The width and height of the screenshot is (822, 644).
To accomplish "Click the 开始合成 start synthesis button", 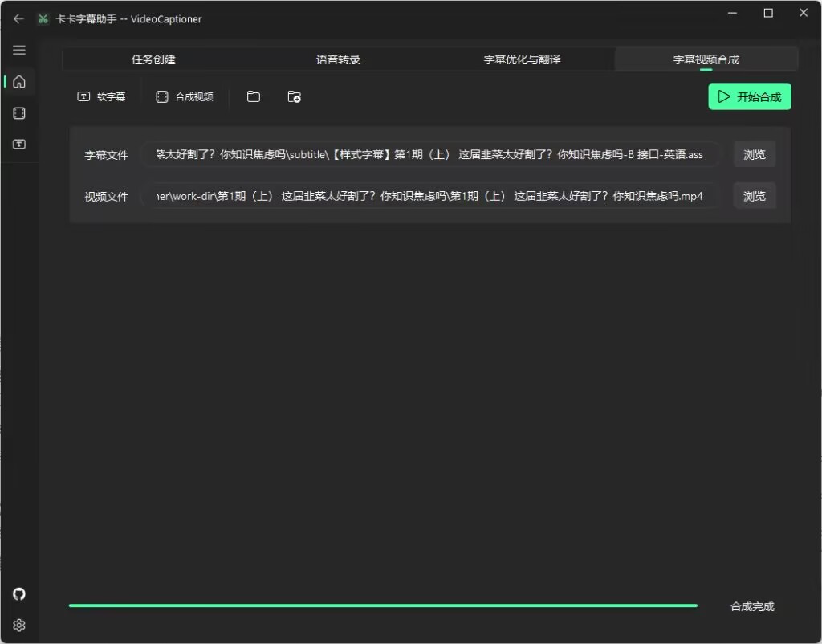I will (x=749, y=96).
